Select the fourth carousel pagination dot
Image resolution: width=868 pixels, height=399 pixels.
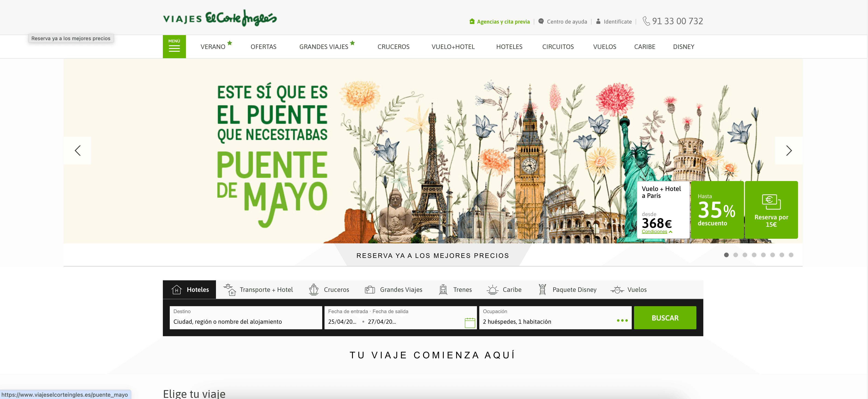coord(754,255)
